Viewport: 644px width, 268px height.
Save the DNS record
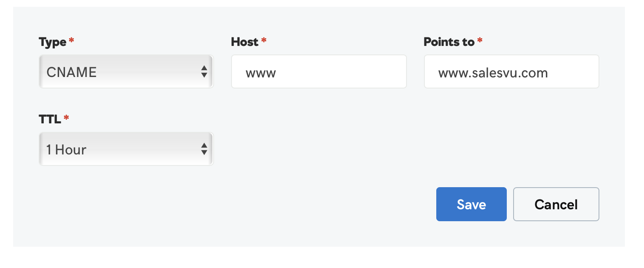(x=471, y=204)
